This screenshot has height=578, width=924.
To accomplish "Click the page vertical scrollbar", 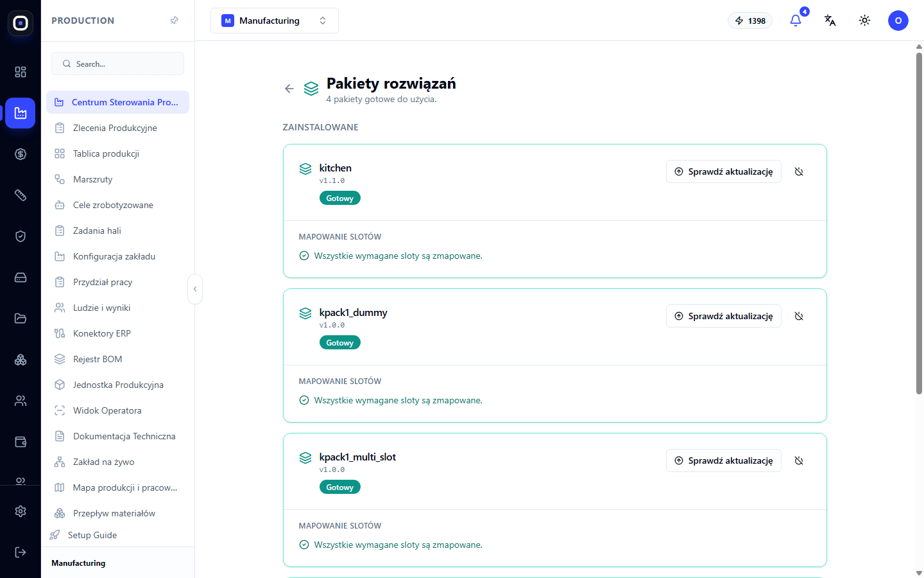I will 920,223.
